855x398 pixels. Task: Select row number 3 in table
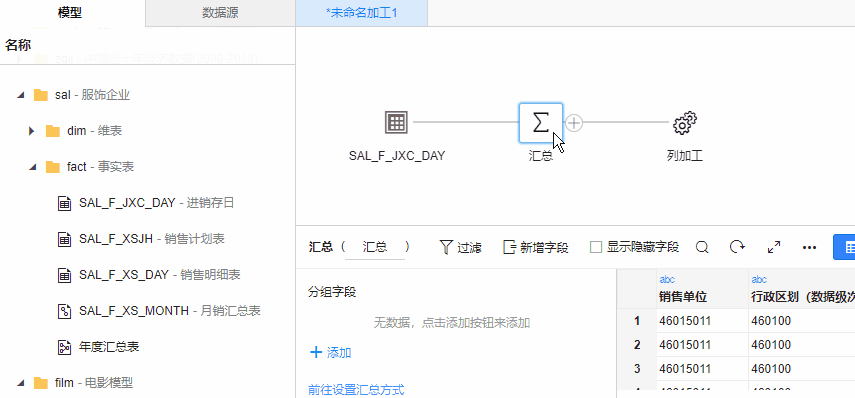[x=637, y=369]
